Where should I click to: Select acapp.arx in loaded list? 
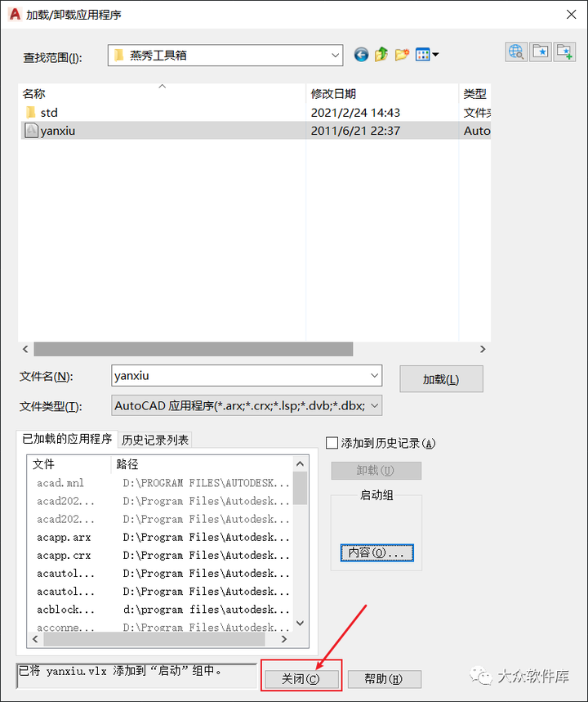pyautogui.click(x=64, y=537)
